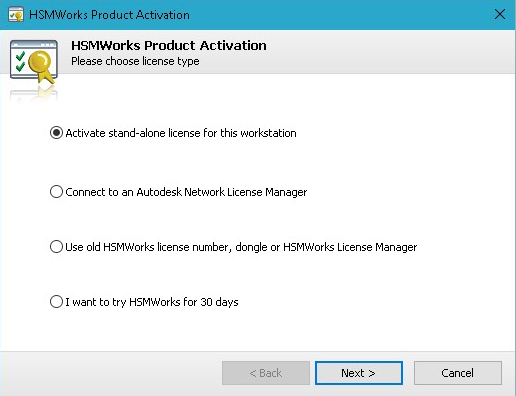Click the Next > button
This screenshot has height=396, width=516.
point(359,373)
